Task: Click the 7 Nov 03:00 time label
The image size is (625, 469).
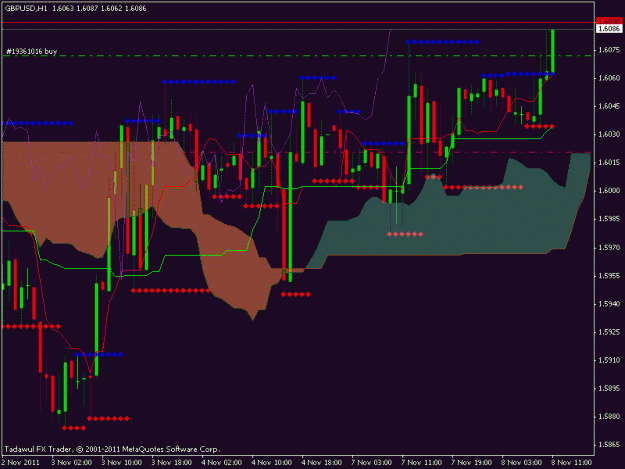Action: point(371,463)
